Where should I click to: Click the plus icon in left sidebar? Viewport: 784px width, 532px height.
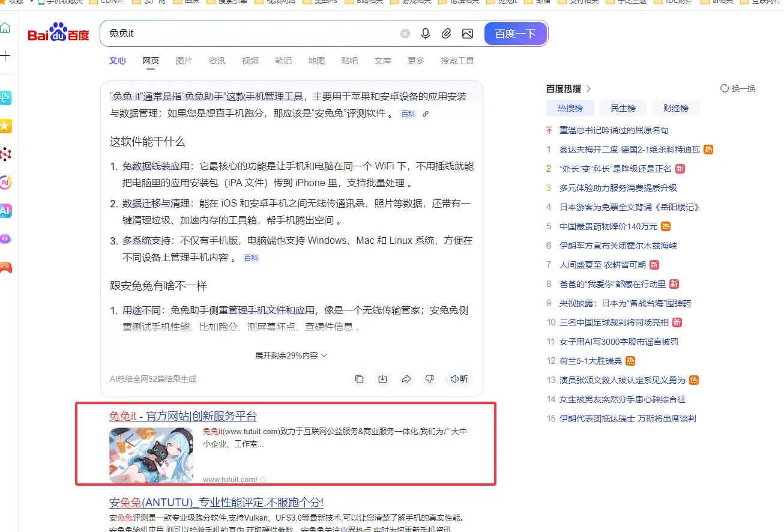coord(5,56)
